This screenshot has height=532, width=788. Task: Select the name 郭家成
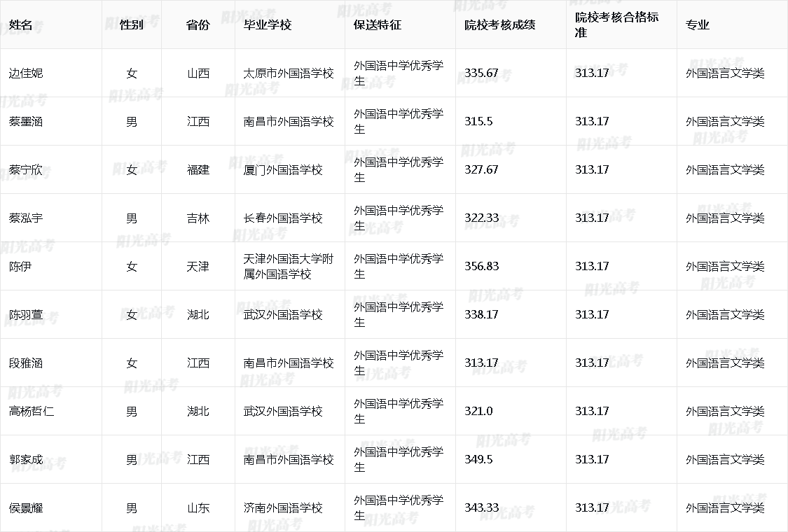click(x=26, y=460)
